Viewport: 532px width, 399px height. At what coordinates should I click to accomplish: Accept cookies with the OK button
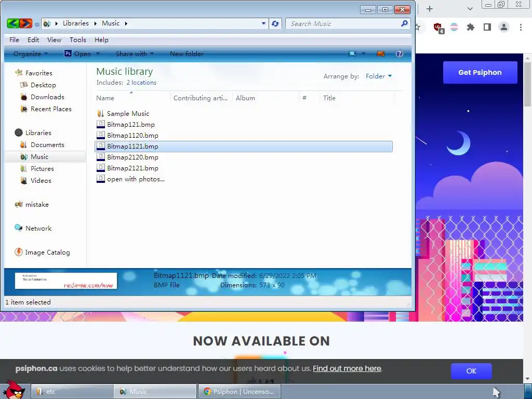[471, 371]
